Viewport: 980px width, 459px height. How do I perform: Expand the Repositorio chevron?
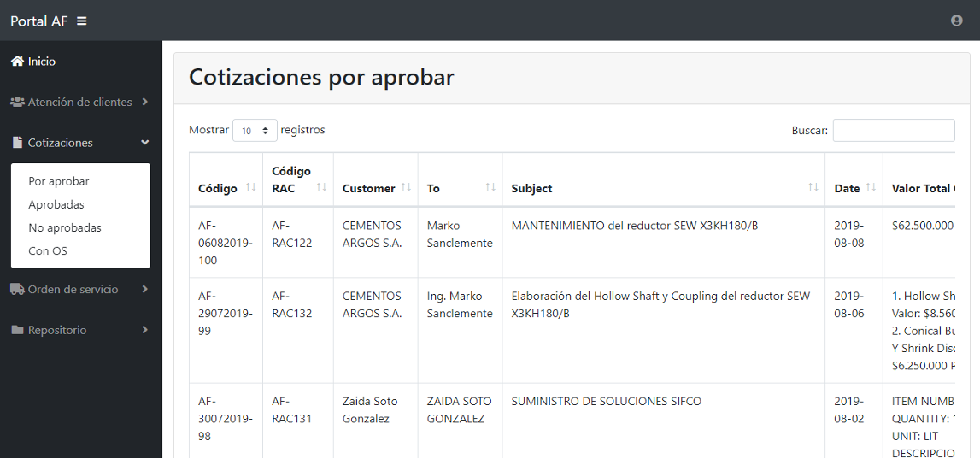tap(144, 330)
